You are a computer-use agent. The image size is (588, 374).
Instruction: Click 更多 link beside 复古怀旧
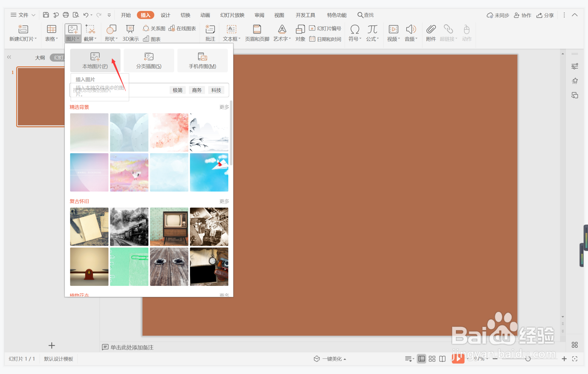[224, 201]
